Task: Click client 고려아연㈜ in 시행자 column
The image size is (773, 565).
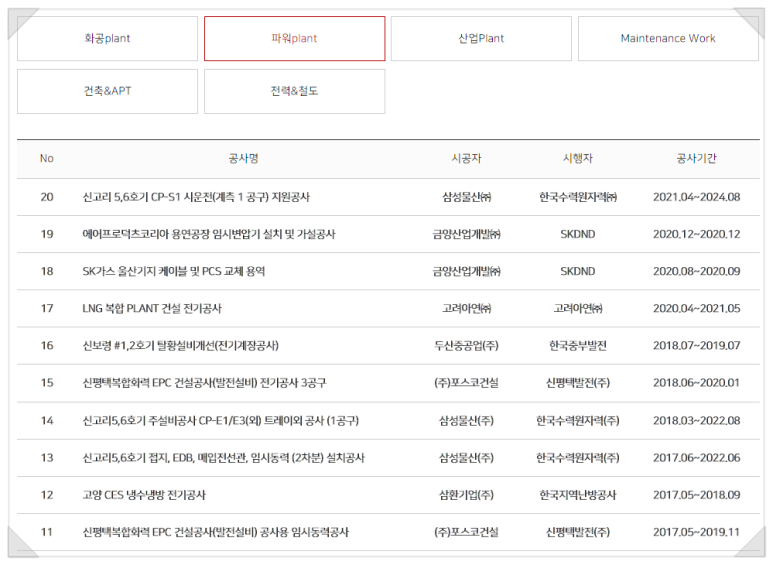Action: click(x=578, y=309)
